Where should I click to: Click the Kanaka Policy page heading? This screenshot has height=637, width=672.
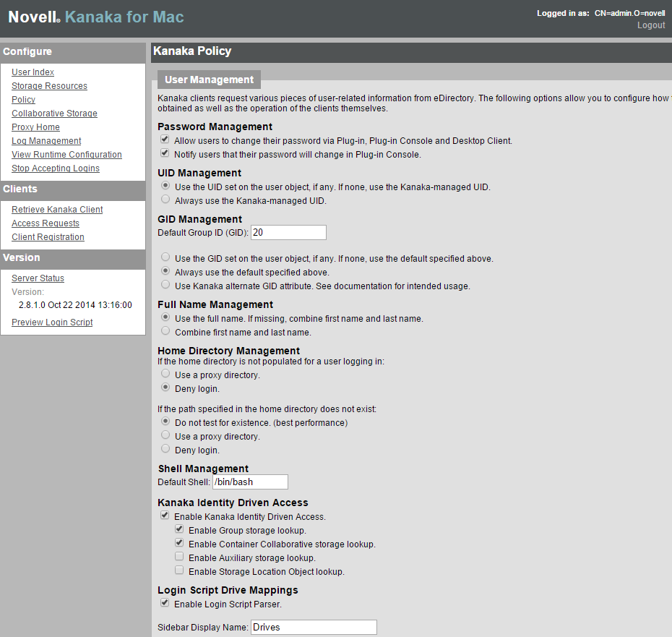192,51
